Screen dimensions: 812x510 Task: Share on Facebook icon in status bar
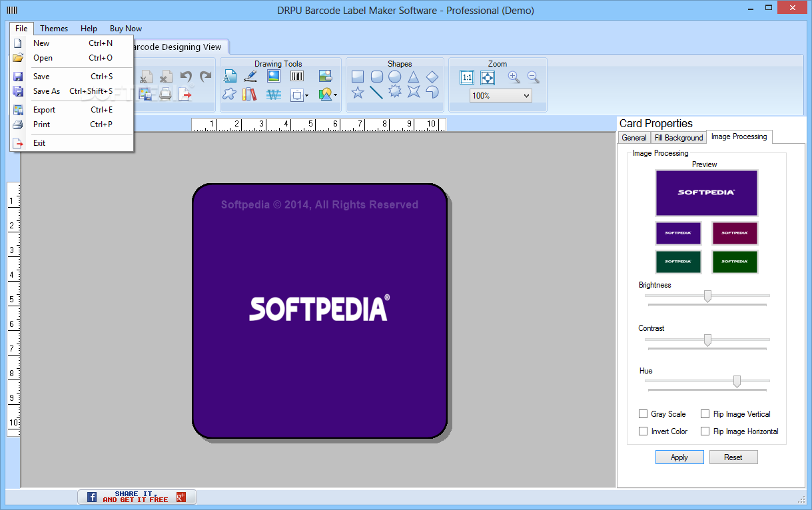coord(92,497)
